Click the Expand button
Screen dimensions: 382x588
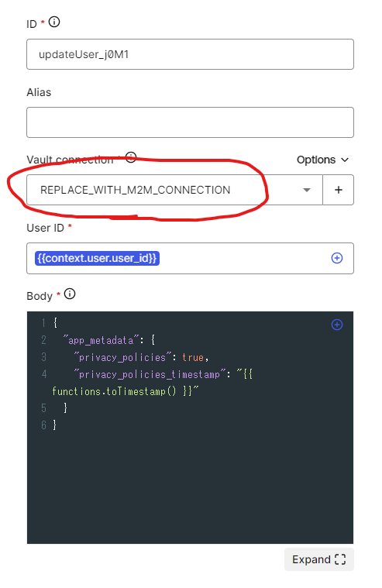coord(319,559)
